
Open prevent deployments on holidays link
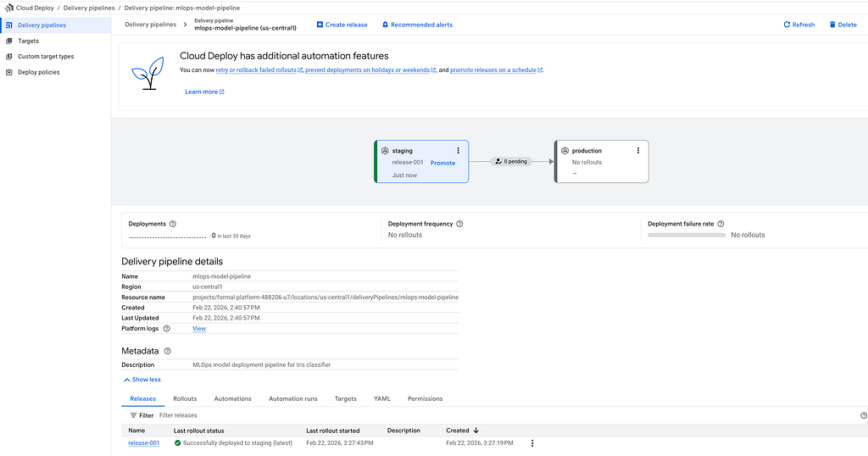point(370,70)
